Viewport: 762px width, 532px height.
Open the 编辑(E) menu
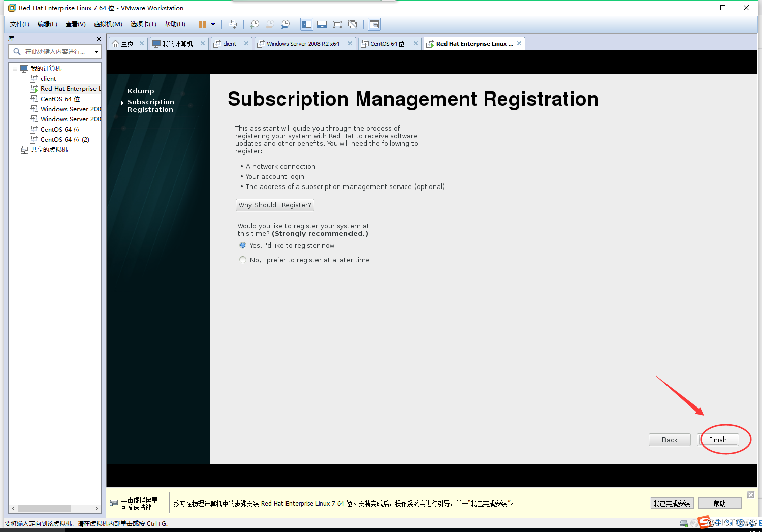47,24
